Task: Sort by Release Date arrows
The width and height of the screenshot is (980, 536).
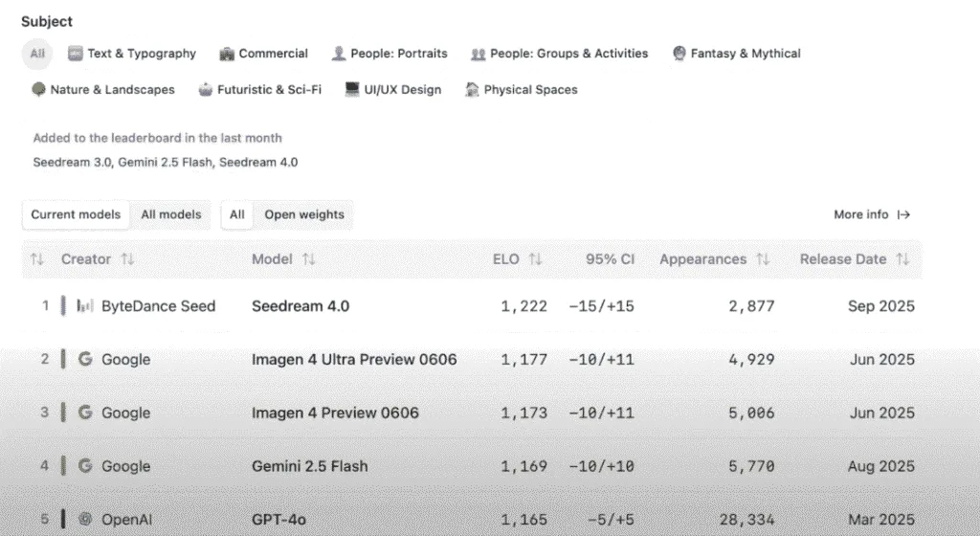Action: click(902, 259)
